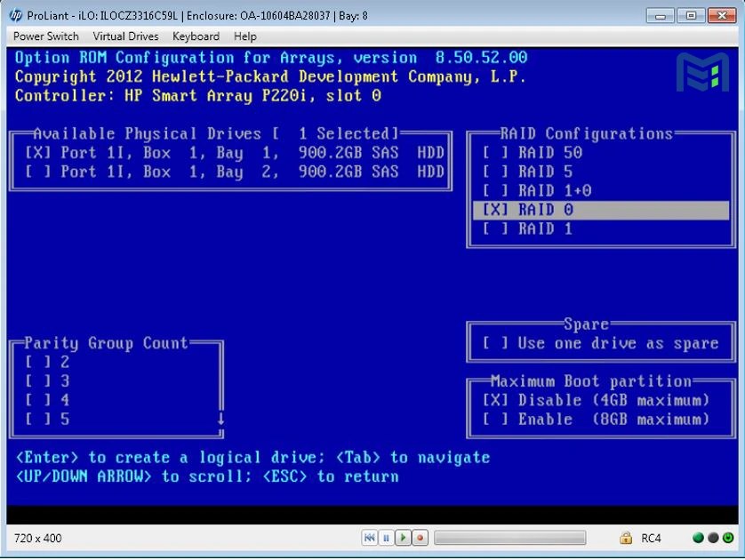Screen dimensions: 745x560
Task: Click the Enter to create logical drive hint
Action: point(252,458)
